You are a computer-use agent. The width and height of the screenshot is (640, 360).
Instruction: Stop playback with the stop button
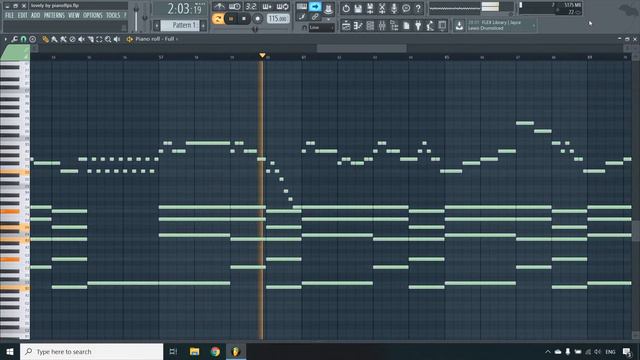244,18
